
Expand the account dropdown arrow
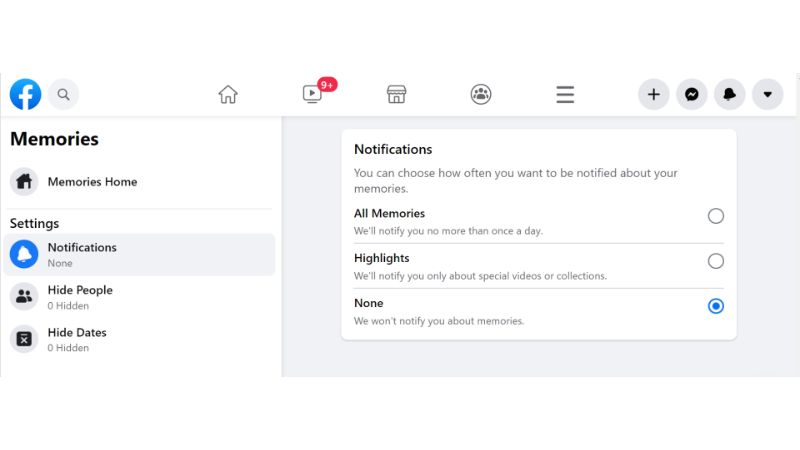[767, 94]
